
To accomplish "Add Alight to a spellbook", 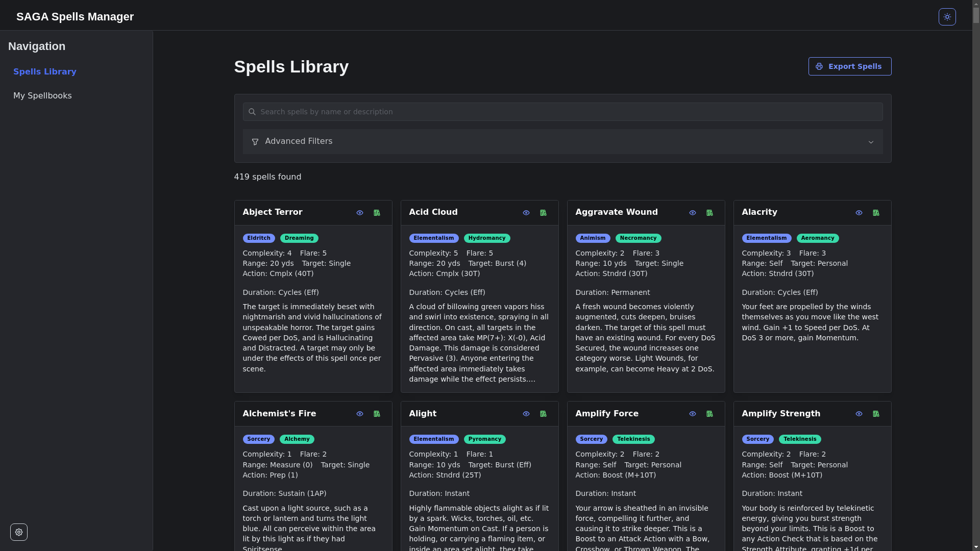I will (543, 414).
